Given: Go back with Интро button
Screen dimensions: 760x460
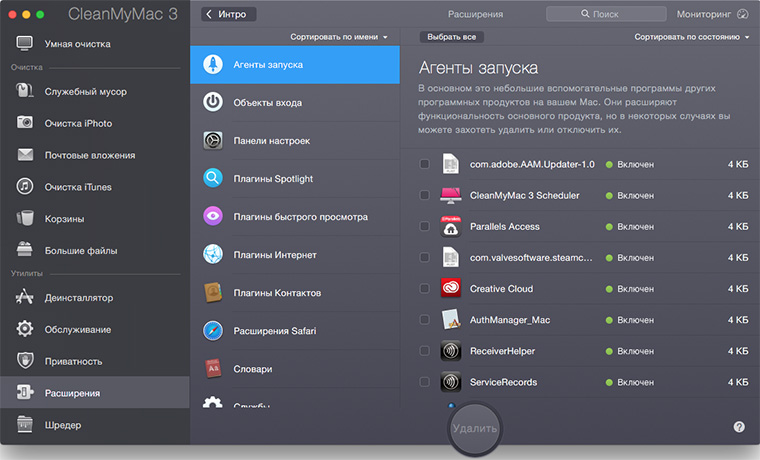Looking at the screenshot, I should 228,14.
